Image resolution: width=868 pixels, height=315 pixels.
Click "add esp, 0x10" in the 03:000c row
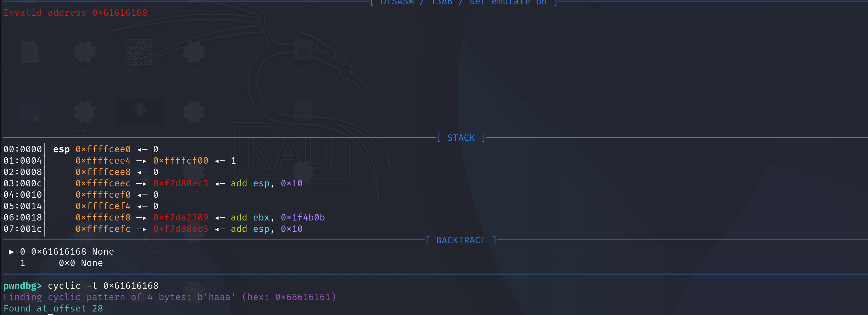click(267, 183)
